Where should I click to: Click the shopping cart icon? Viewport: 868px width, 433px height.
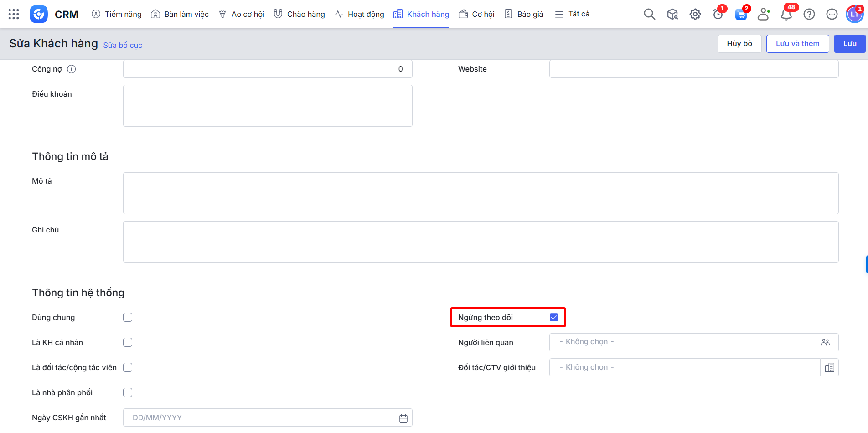[740, 15]
